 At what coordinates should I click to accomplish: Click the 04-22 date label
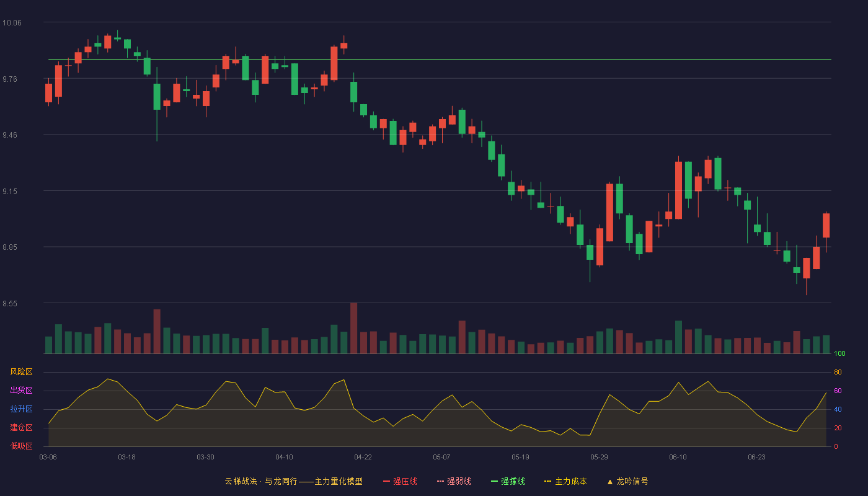point(363,457)
